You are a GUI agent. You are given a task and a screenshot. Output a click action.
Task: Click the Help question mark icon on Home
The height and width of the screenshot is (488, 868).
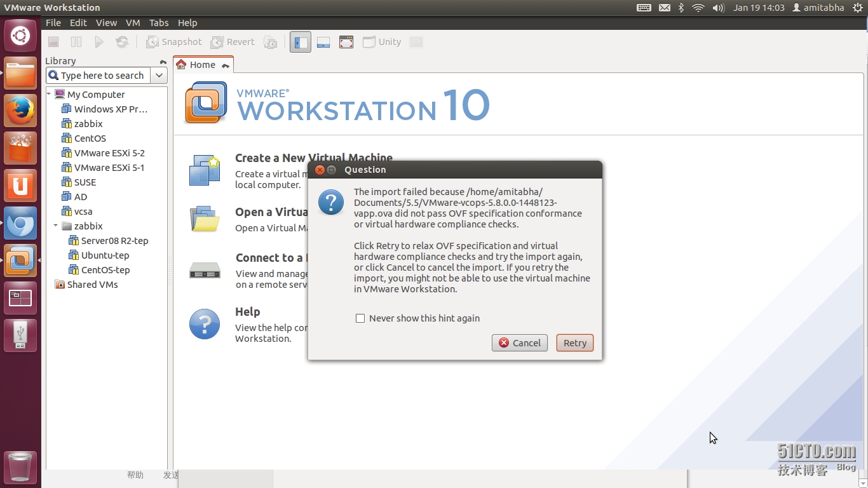pyautogui.click(x=205, y=323)
